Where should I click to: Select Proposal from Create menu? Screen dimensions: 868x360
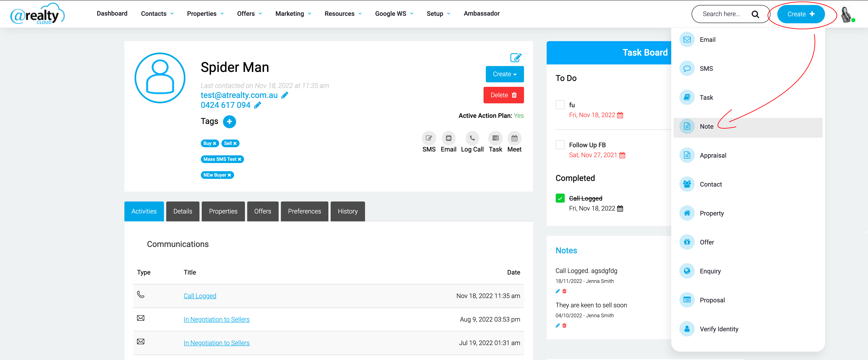pos(748,300)
